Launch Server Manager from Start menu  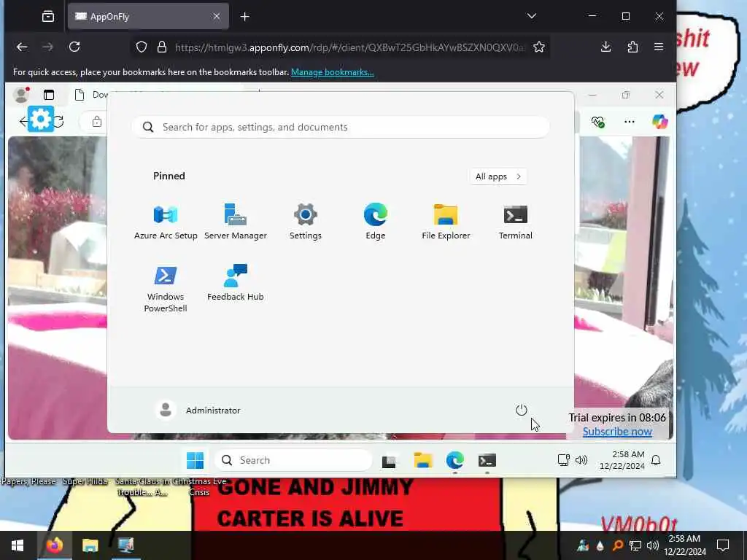pos(236,222)
